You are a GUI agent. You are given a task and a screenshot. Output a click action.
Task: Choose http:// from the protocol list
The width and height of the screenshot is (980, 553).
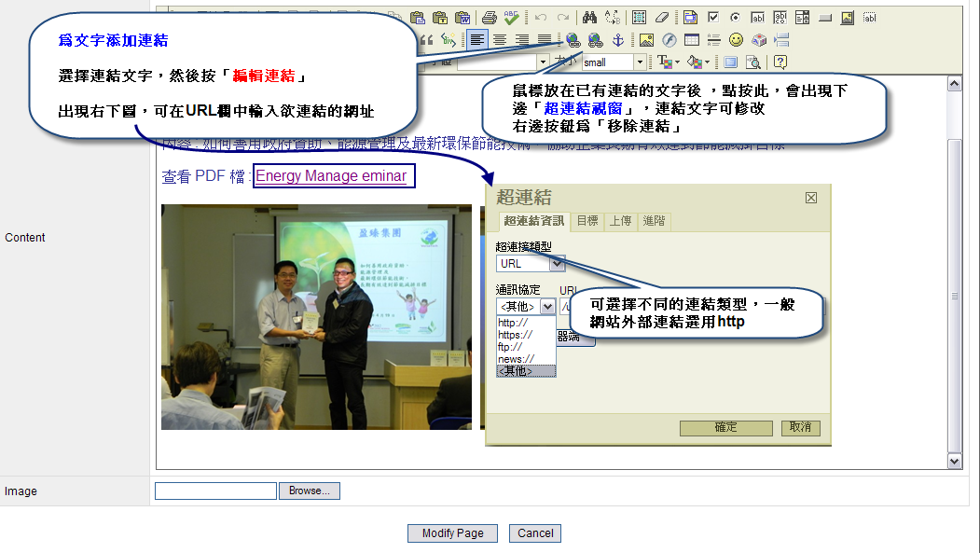(514, 323)
